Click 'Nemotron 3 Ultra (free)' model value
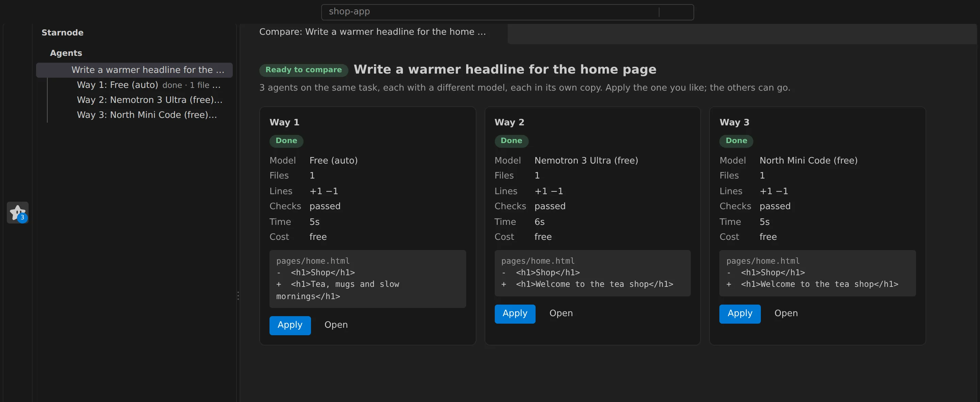 pyautogui.click(x=586, y=160)
